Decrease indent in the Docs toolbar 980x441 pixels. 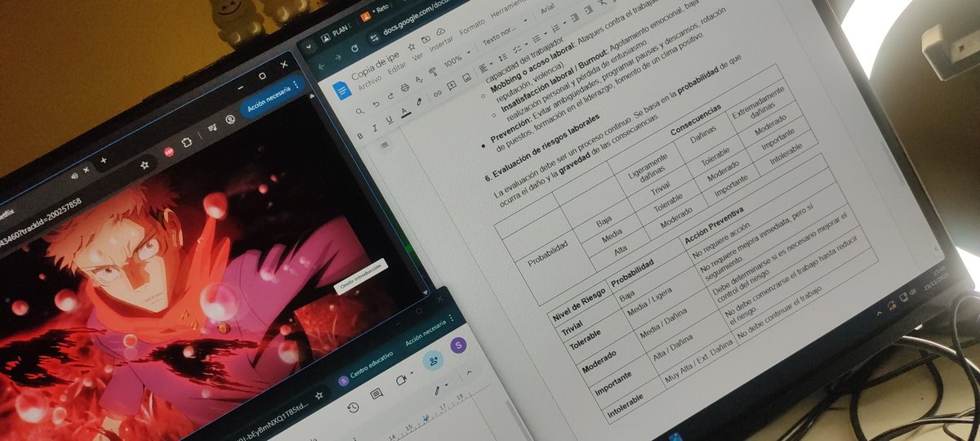point(575,17)
